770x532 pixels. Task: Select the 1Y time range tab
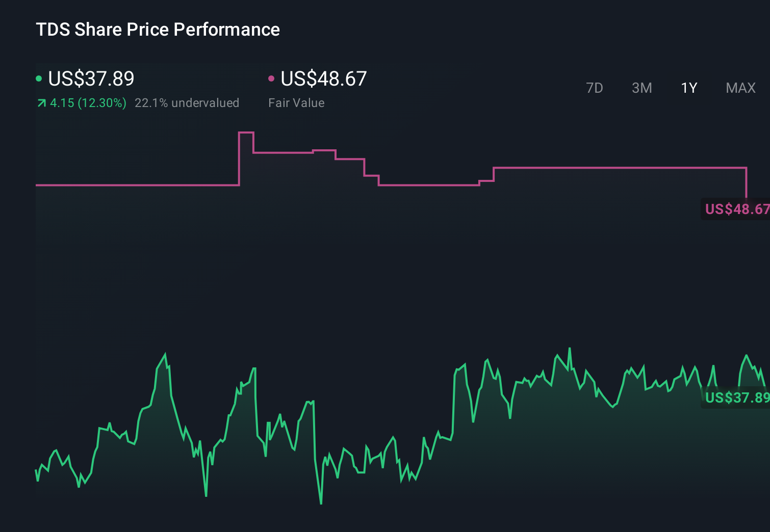688,88
